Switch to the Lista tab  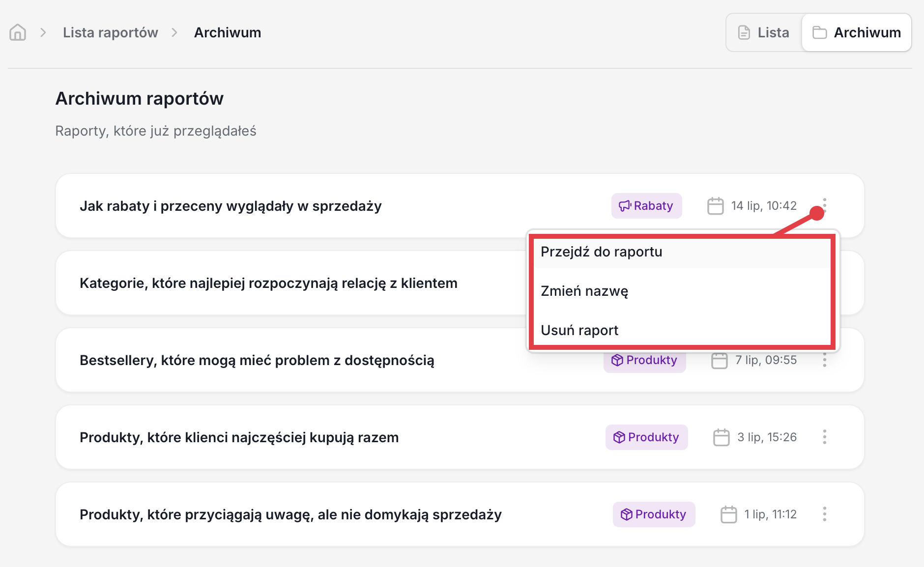764,32
